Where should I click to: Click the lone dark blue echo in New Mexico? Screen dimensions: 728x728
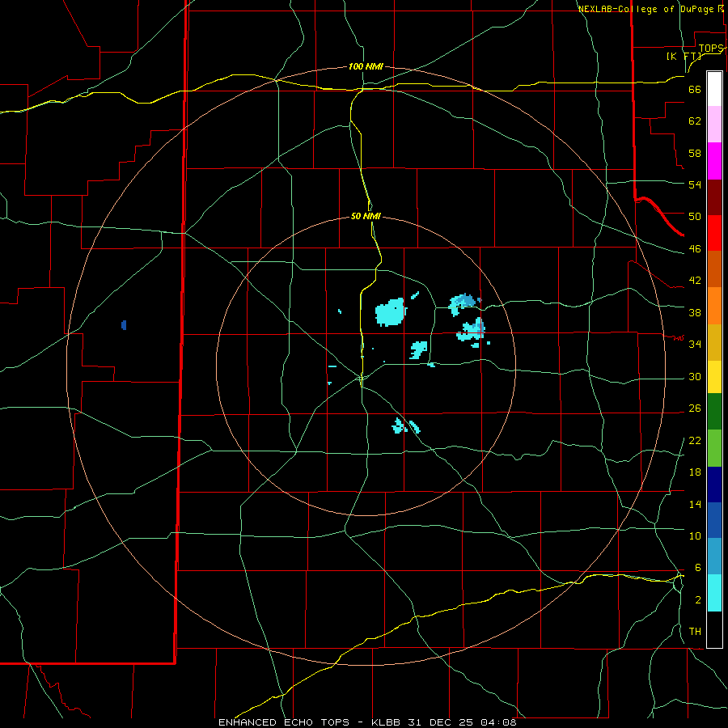(124, 325)
